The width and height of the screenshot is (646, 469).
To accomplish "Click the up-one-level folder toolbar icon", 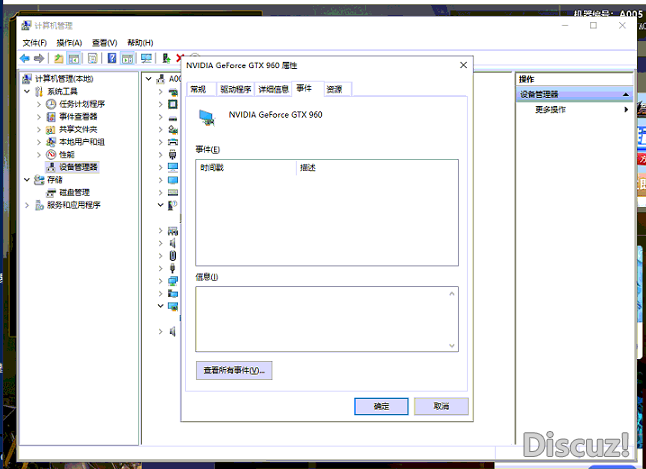I will click(x=59, y=59).
